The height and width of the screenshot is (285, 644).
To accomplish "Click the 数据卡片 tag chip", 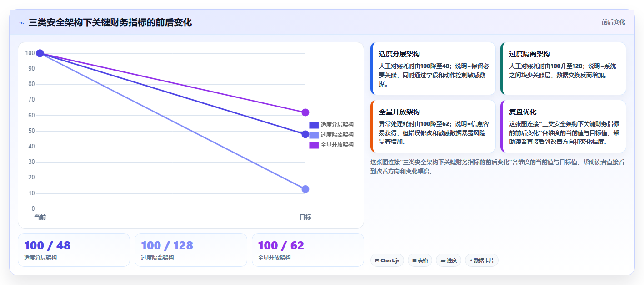I will pos(482,260).
